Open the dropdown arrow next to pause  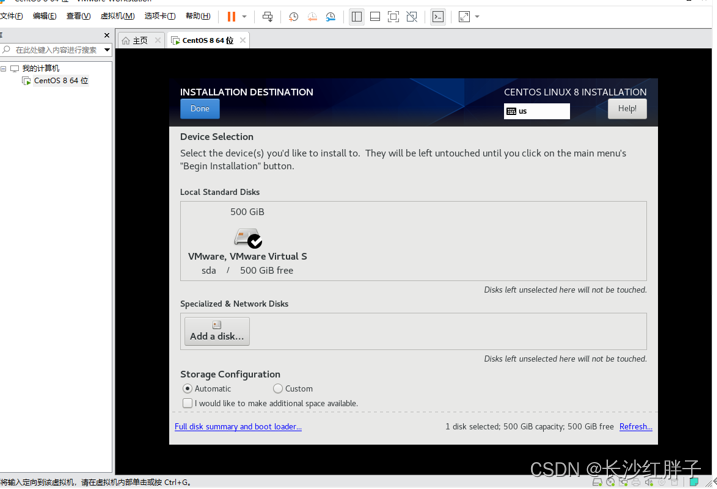[x=244, y=17]
